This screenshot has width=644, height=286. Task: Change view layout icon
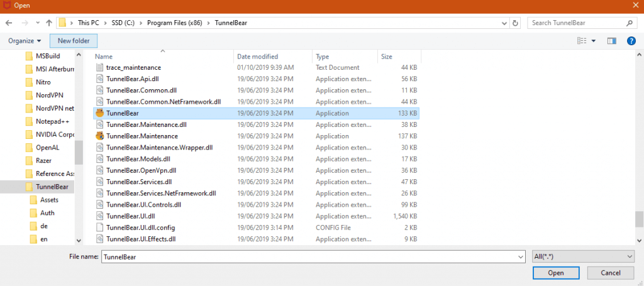[x=582, y=41]
